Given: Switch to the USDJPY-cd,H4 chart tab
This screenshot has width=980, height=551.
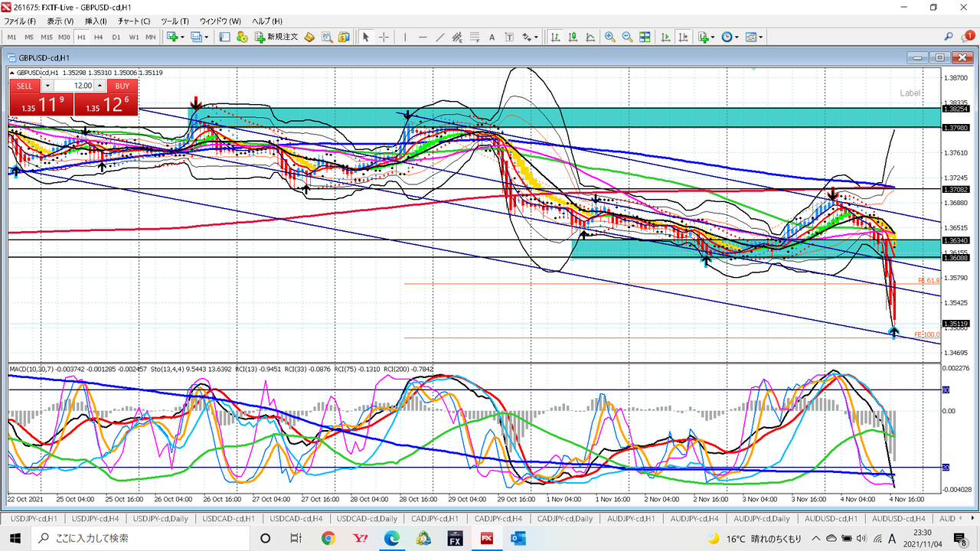Looking at the screenshot, I should point(98,519).
